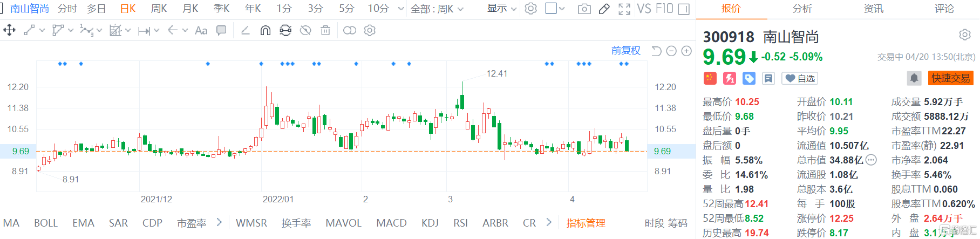Show more sub-indicators chevron after CR
The image size is (980, 239).
549,222
